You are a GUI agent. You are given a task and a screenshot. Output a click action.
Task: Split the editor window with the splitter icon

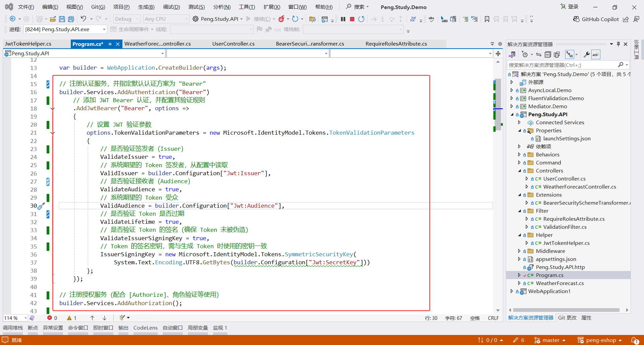click(x=498, y=54)
